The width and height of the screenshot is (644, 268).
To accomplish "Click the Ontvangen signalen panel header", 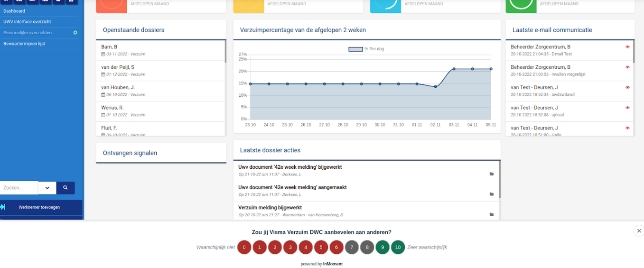I will (161, 153).
